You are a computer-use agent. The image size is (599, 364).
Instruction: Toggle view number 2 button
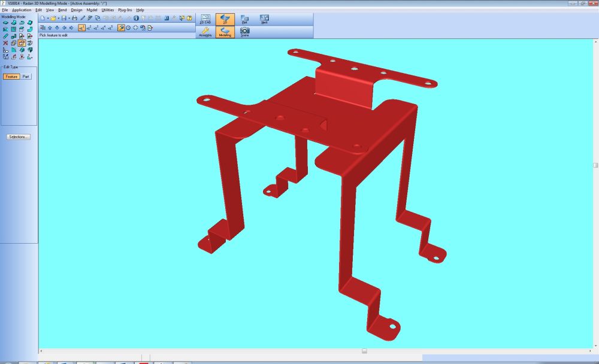coord(89,28)
